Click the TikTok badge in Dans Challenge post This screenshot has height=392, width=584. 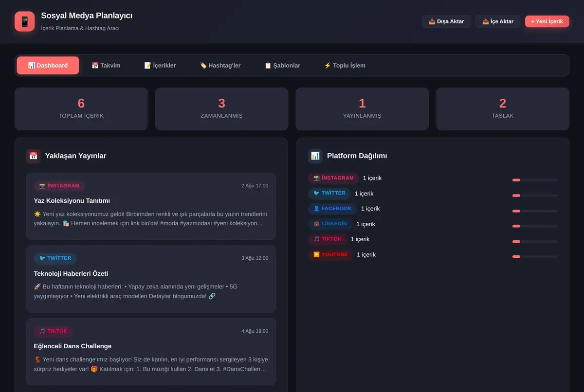tap(53, 331)
